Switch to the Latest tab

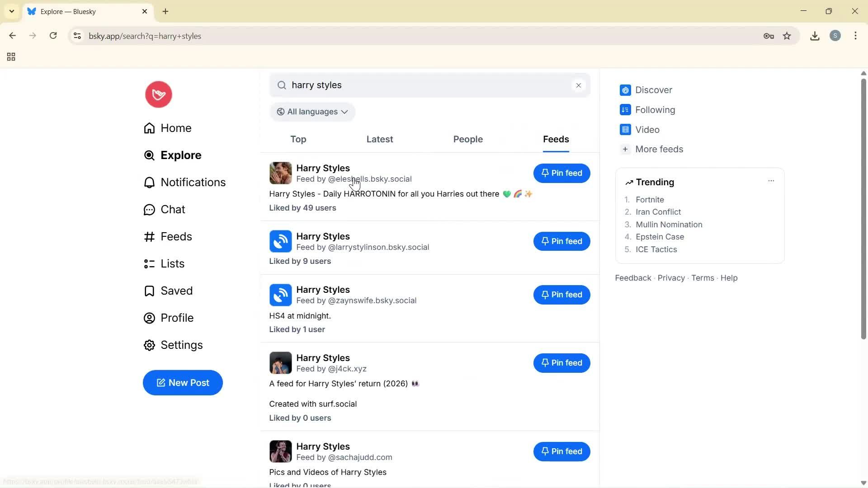tap(379, 139)
